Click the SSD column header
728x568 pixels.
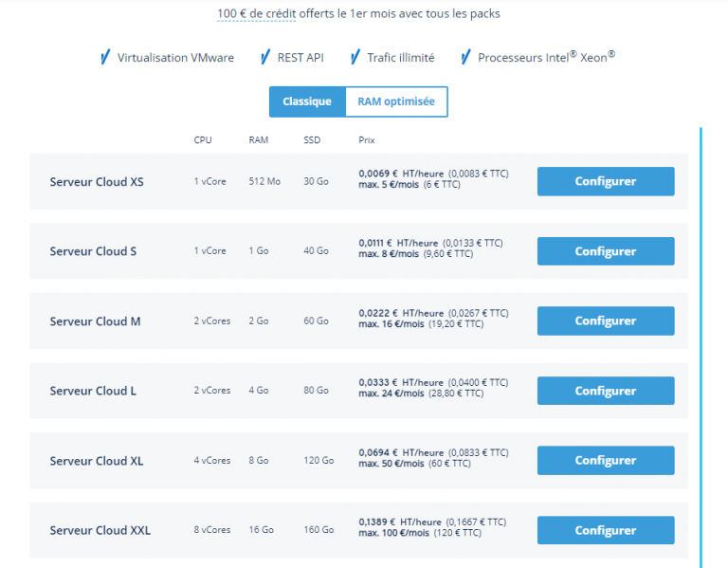pos(312,140)
